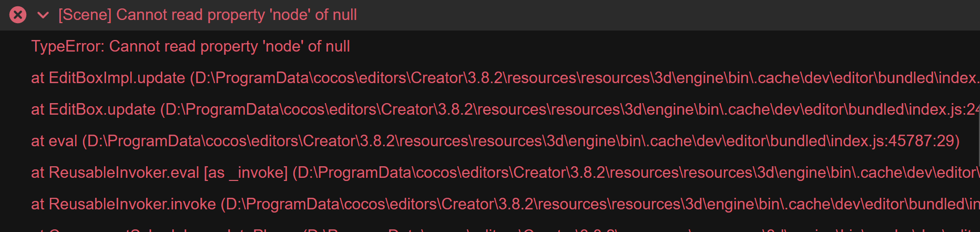
Task: Click the partially visible bottom stack frame
Action: (473, 229)
